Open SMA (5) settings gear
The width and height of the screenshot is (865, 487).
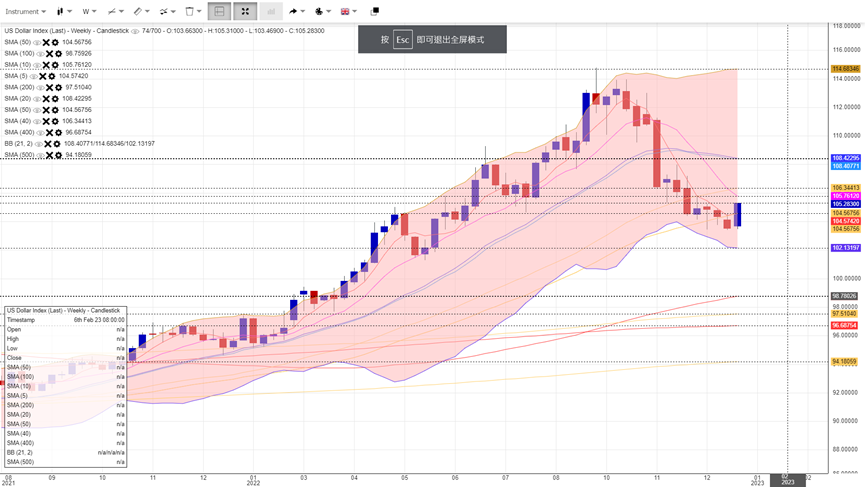coord(51,76)
